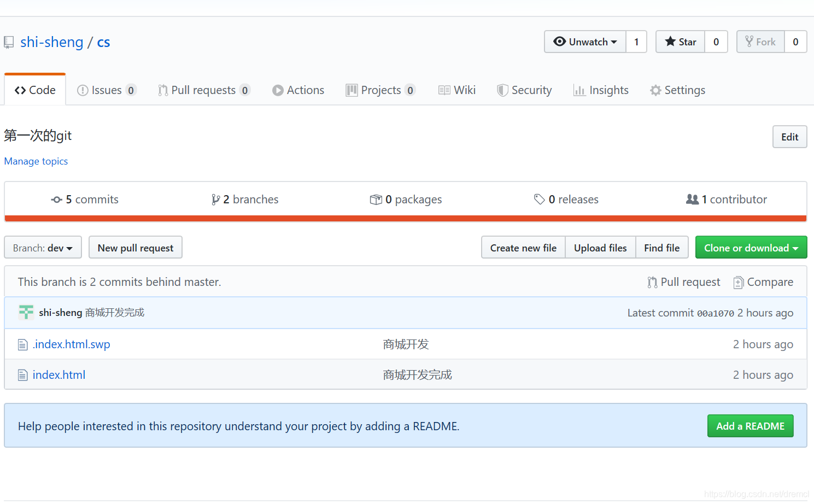This screenshot has height=504, width=814.
Task: Click the fork icon on Fork button
Action: pos(749,42)
